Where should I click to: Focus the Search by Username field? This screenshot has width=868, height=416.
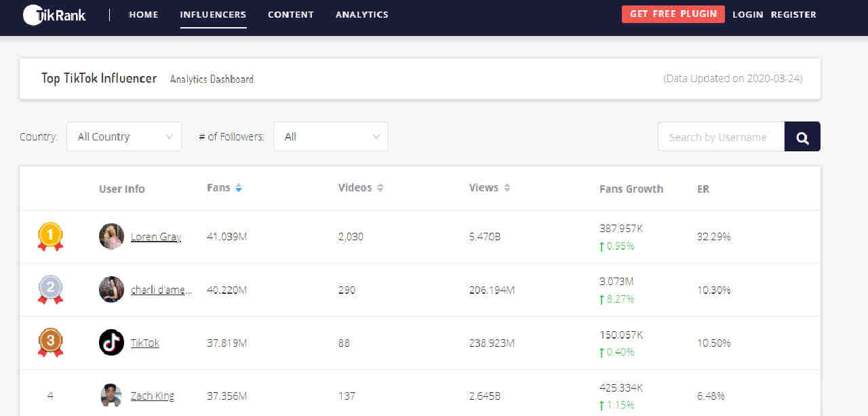tap(721, 136)
